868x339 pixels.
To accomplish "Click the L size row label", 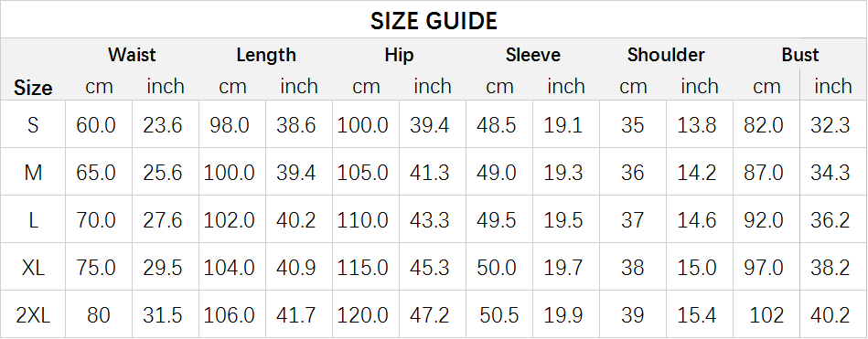I will click(33, 219).
